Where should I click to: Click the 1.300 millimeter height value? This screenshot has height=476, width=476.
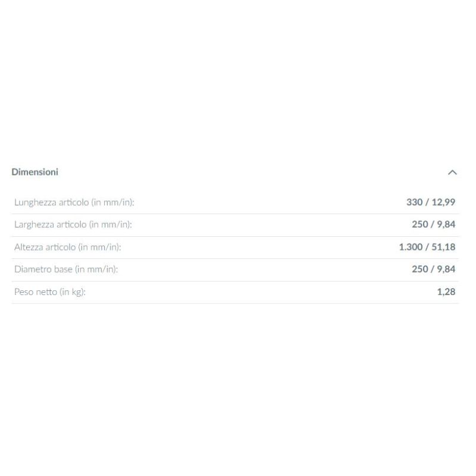pyautogui.click(x=411, y=247)
